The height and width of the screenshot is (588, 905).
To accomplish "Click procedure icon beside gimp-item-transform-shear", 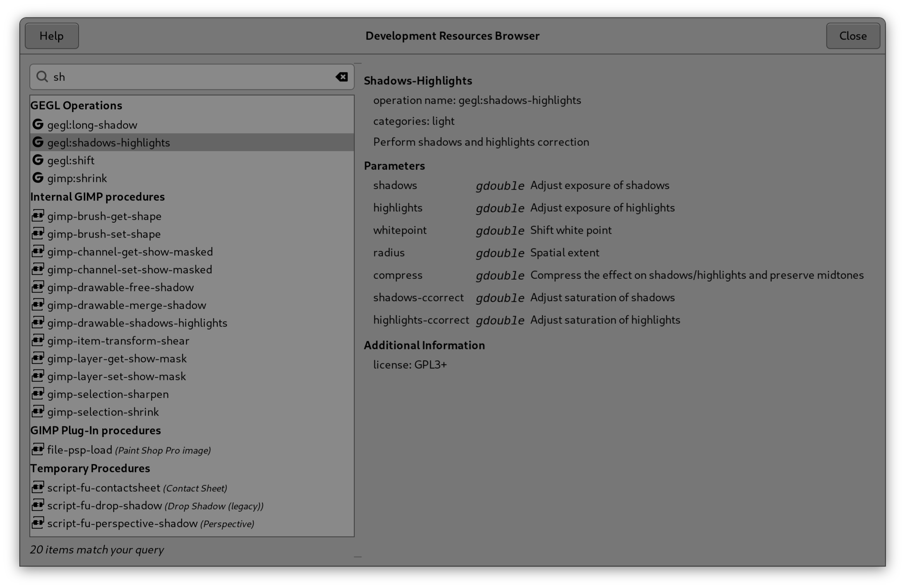I will click(38, 340).
